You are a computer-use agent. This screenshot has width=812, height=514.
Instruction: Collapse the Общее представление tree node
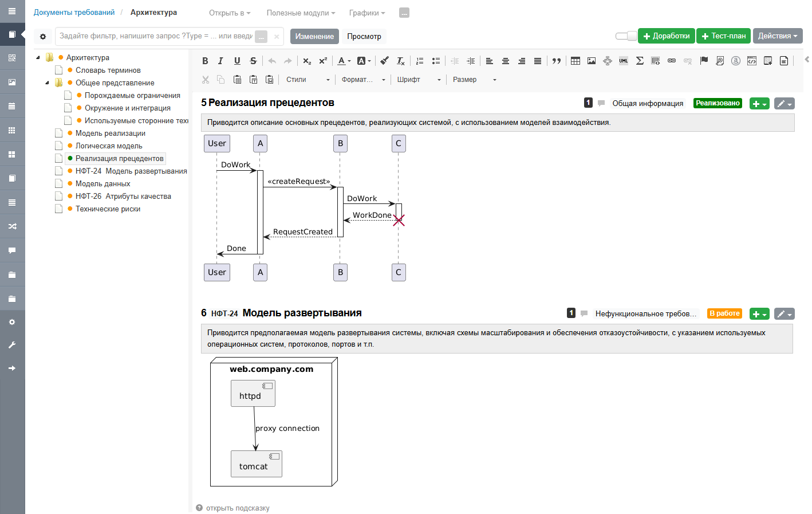47,83
